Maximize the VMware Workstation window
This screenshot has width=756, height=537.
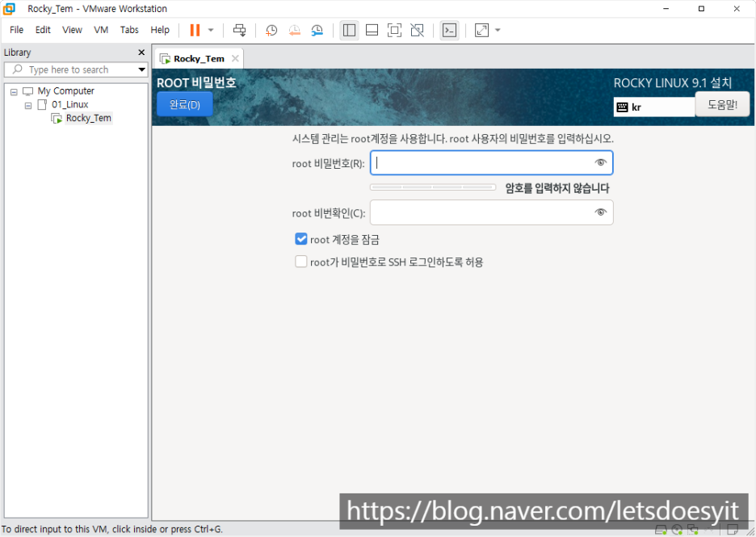701,9
